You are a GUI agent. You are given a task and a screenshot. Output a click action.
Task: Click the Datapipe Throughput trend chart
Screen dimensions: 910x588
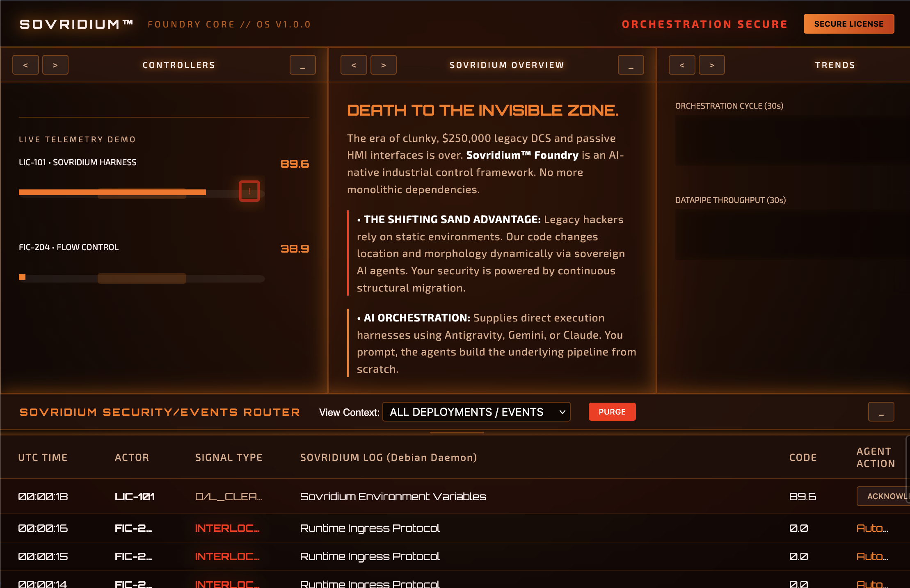tap(792, 235)
